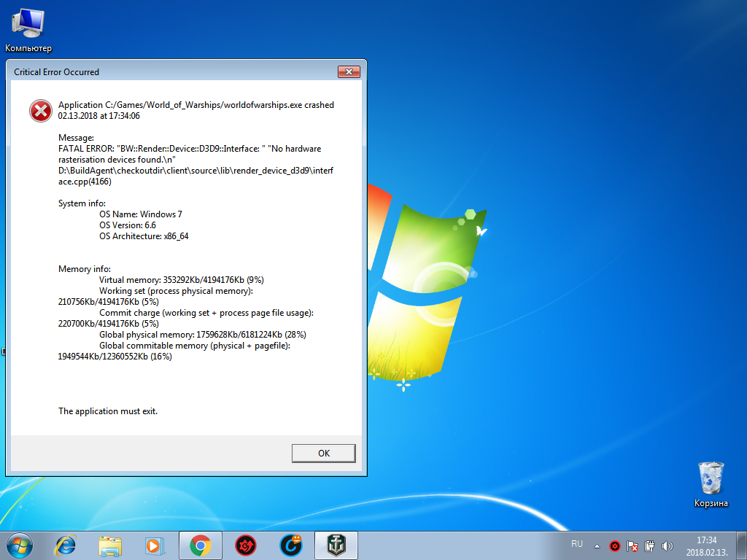
Task: Click the 220700Kb/4194176Kb (5%) value
Action: pos(109,324)
